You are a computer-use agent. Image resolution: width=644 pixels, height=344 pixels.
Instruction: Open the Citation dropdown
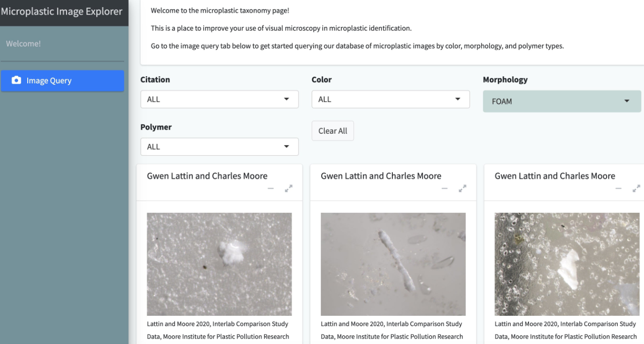click(x=219, y=99)
